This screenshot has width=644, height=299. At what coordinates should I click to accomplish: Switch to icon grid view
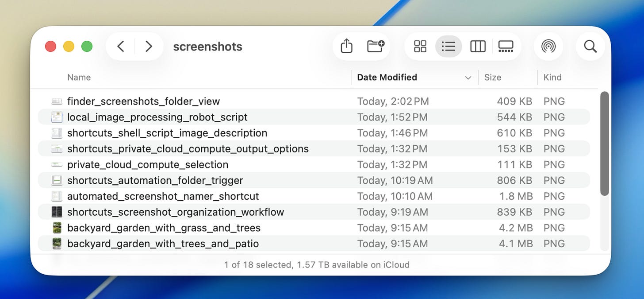pyautogui.click(x=420, y=47)
